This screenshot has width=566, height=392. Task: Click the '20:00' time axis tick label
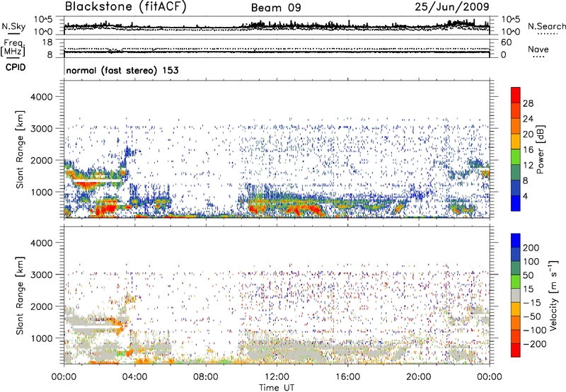418,377
